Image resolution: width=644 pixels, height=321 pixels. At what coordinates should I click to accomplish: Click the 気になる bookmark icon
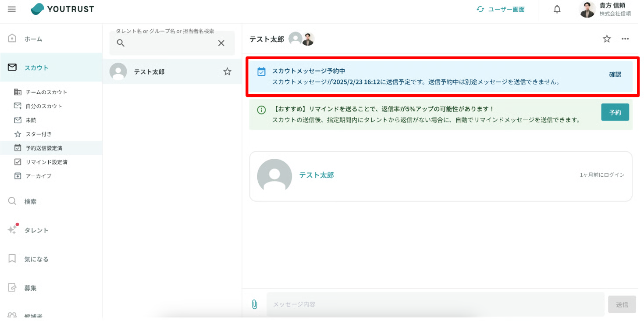tap(12, 259)
